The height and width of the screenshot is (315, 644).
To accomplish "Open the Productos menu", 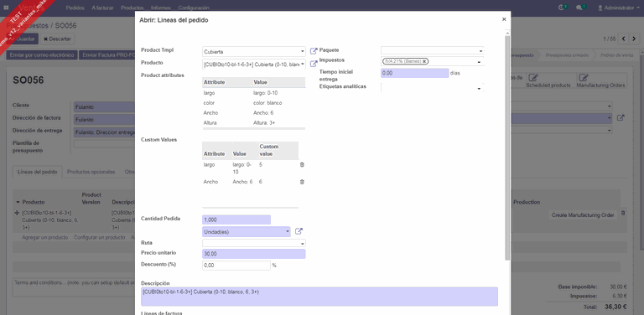I will click(x=132, y=8).
